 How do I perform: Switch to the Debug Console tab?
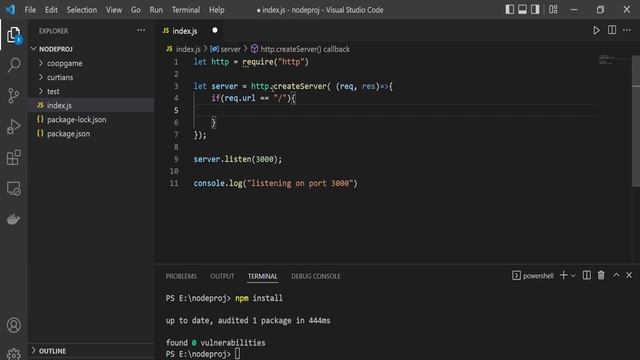tap(316, 276)
